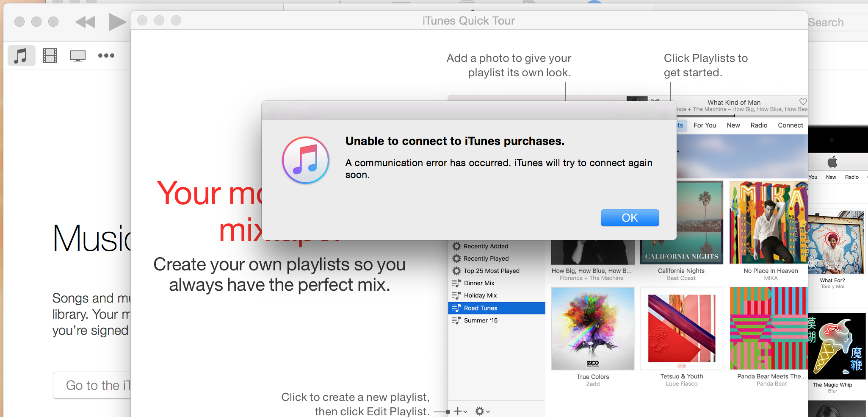Open the Panda Bear Meets The… album cover

click(768, 328)
